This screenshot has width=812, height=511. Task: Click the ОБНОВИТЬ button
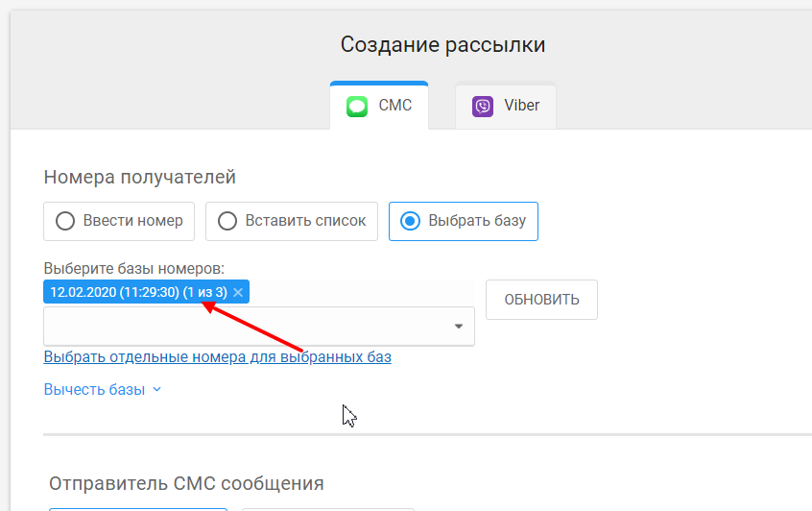(x=541, y=300)
